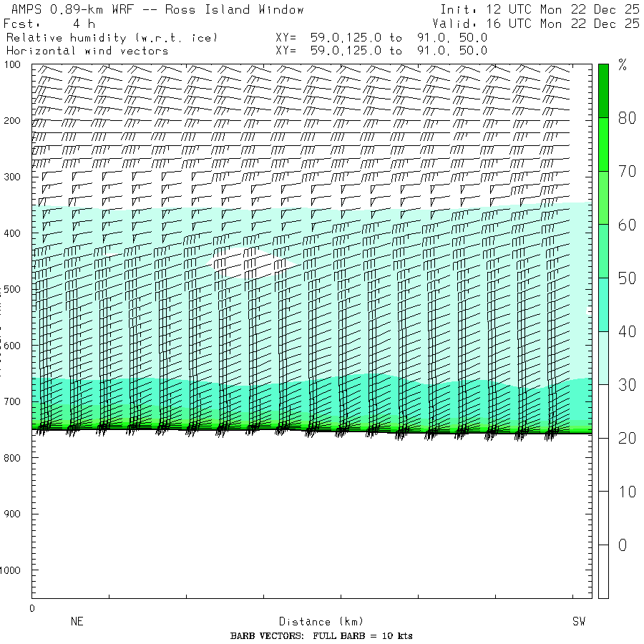Click the SW endpoint label below the plot
Image resolution: width=644 pixels, height=644 pixels.
578,621
